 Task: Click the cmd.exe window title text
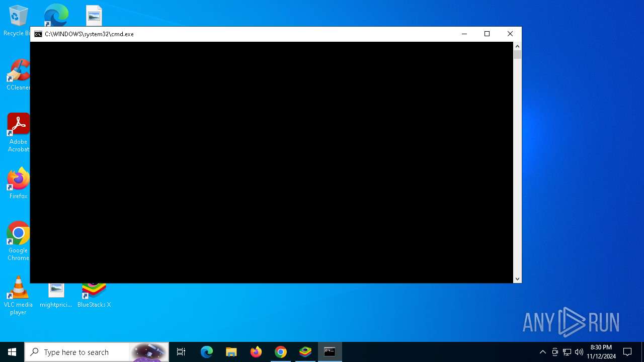89,34
